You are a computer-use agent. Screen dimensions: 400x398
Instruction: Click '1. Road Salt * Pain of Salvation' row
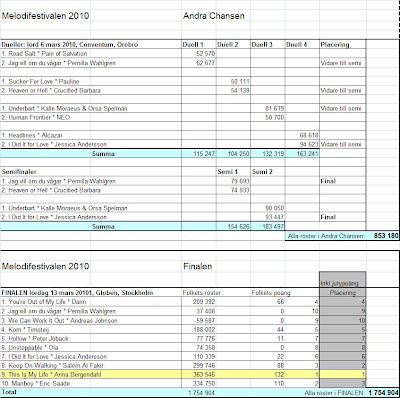pos(44,54)
